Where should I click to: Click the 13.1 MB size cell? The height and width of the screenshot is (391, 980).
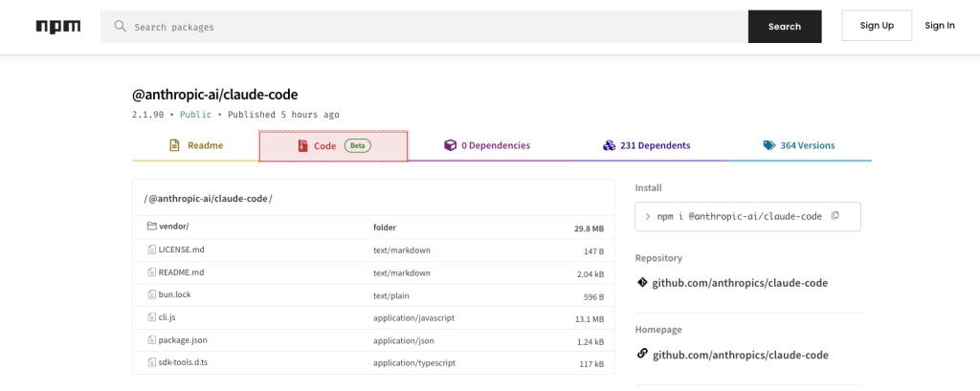(589, 319)
